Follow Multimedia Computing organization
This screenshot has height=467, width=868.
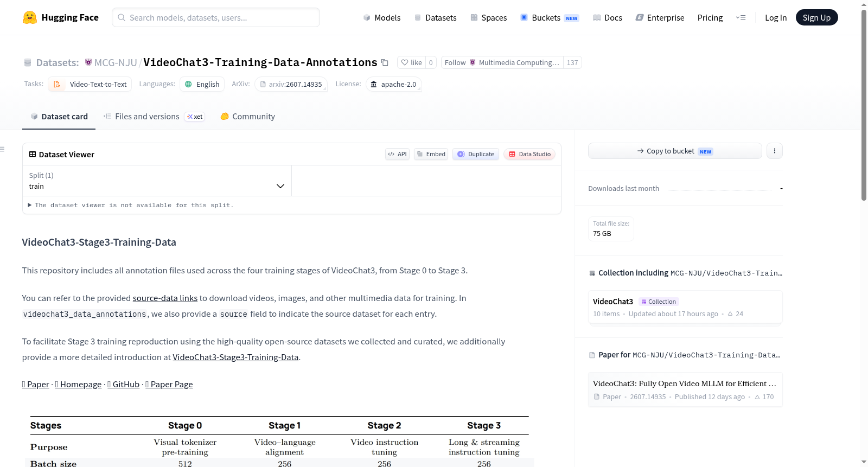point(502,62)
